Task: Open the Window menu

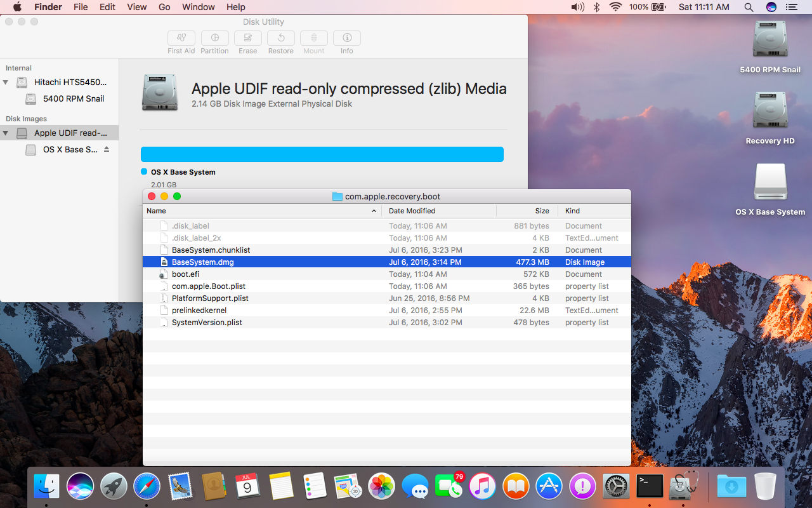Action: (199, 7)
